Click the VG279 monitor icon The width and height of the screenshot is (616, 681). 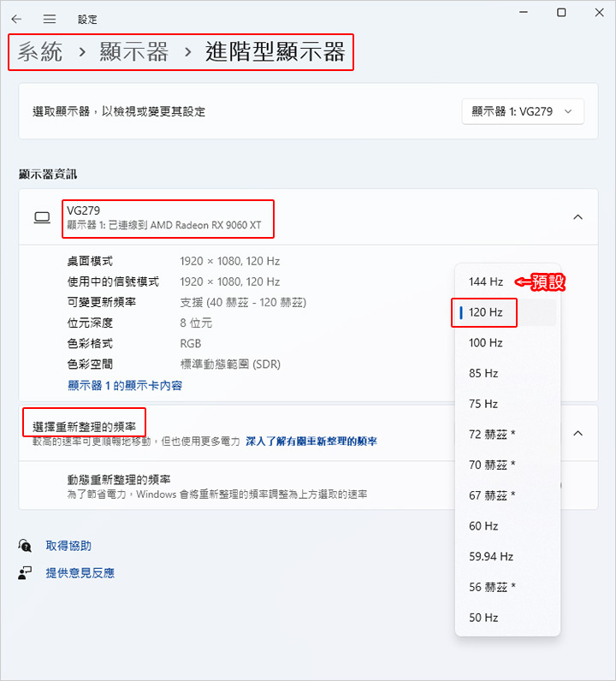point(42,217)
